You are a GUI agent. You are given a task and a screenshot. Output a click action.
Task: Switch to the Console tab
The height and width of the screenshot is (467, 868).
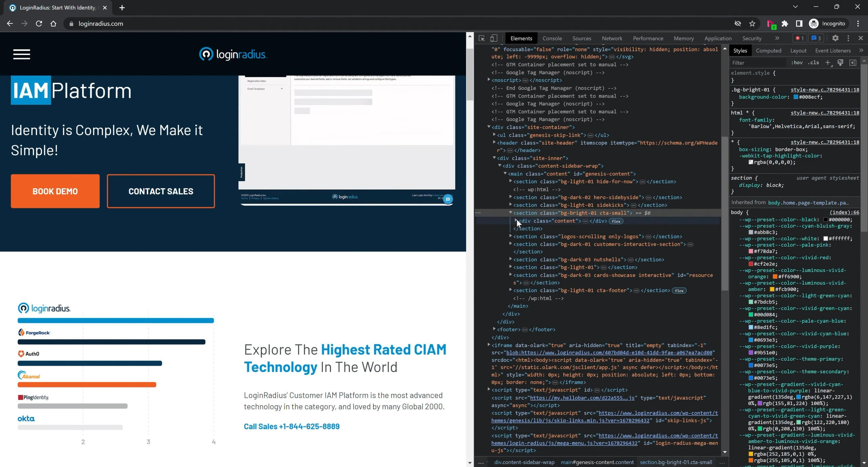point(552,38)
